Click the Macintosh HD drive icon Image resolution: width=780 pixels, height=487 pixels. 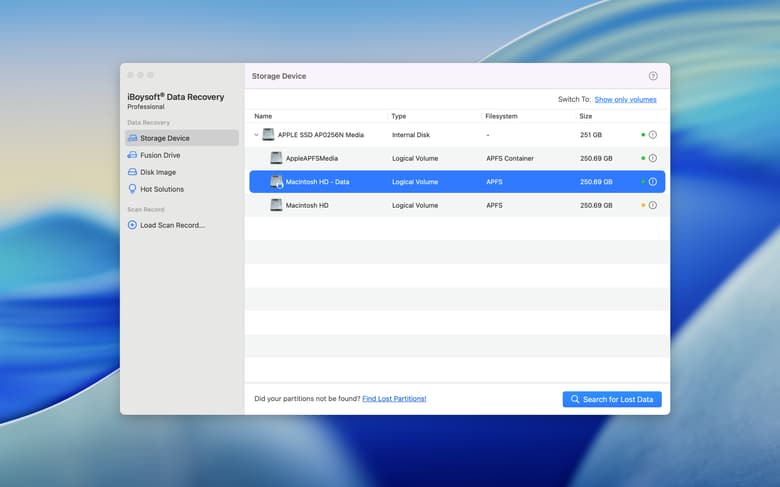pos(276,204)
